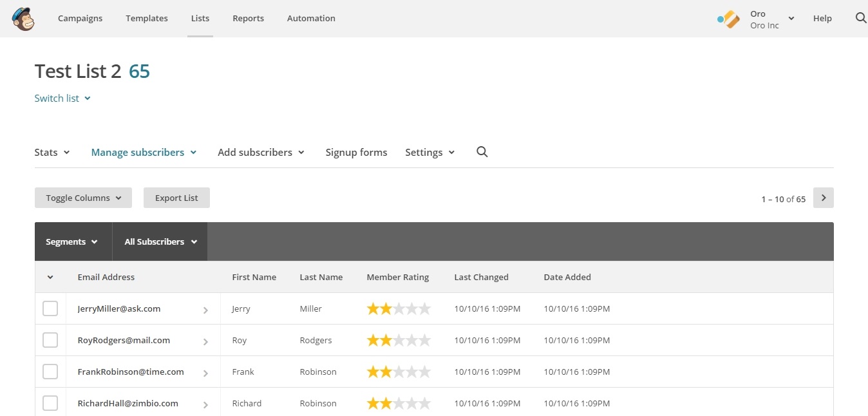Expand Manage subscribers menu
Viewport: 868px width, 416px height.
tap(144, 152)
